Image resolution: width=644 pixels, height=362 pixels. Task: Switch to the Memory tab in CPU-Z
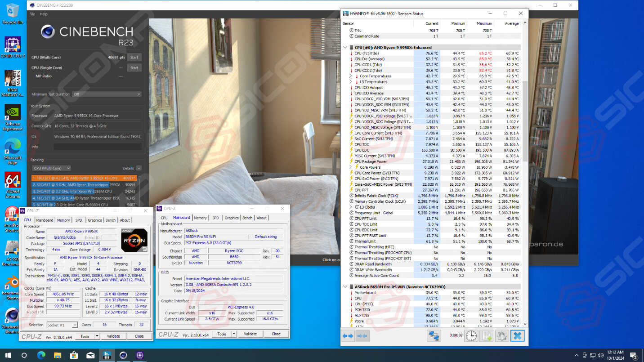click(63, 220)
